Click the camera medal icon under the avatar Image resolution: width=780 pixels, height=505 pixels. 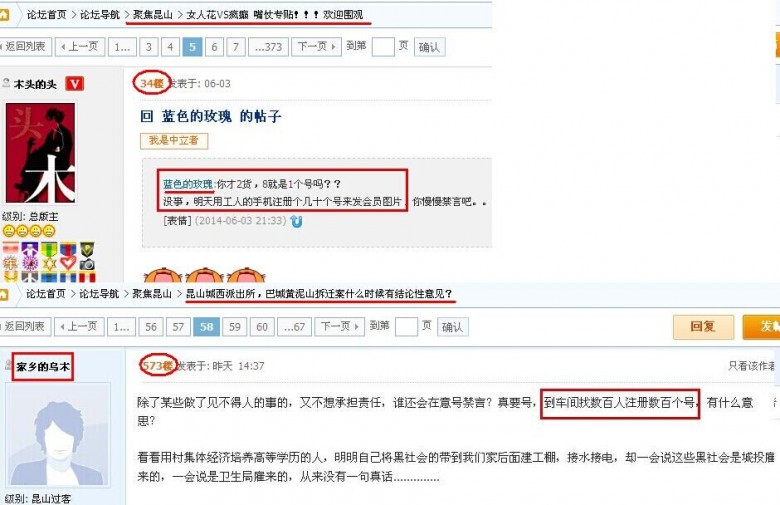(x=87, y=264)
